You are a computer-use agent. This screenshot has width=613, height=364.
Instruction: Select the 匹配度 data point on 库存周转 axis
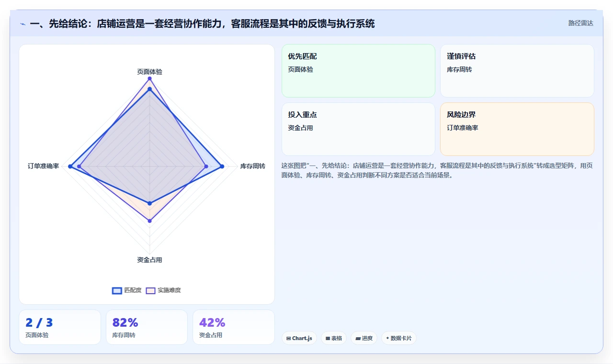click(x=222, y=166)
